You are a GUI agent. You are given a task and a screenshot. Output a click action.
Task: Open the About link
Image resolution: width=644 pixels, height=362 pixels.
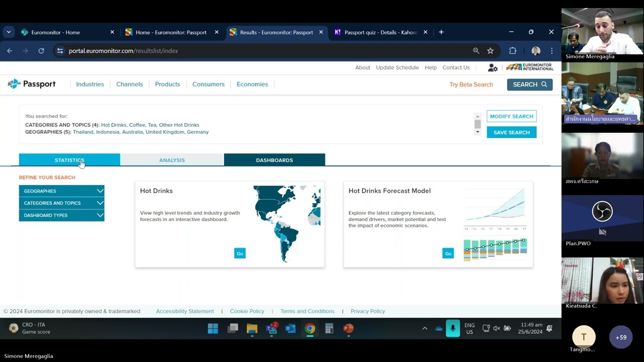pos(362,67)
